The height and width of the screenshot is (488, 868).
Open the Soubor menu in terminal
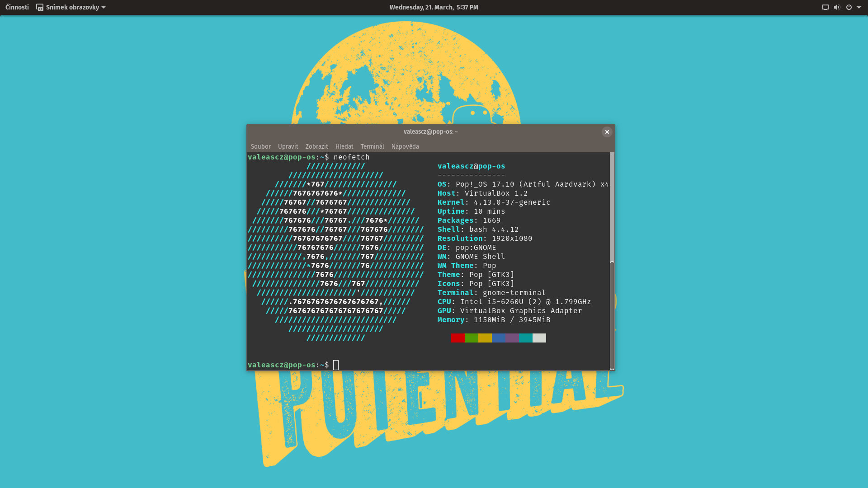pos(260,146)
